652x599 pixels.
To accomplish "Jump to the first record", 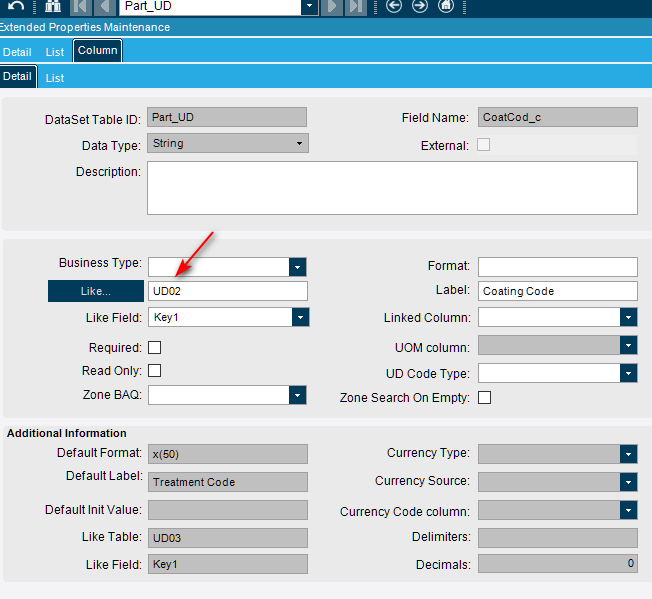I will (x=81, y=6).
